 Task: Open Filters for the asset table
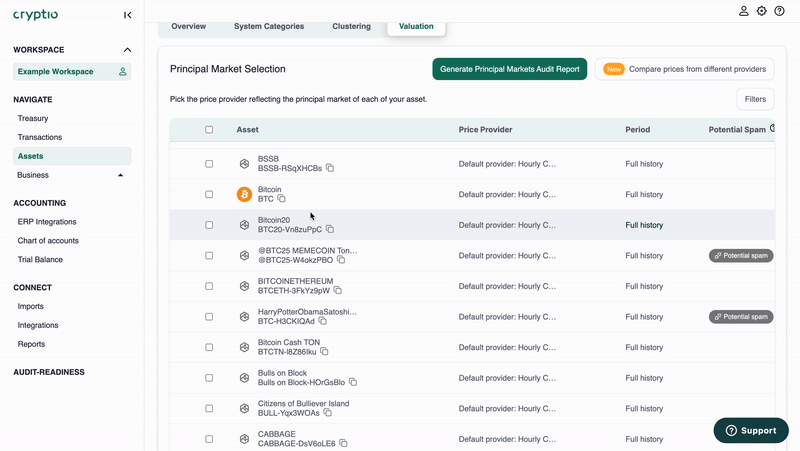(x=755, y=99)
